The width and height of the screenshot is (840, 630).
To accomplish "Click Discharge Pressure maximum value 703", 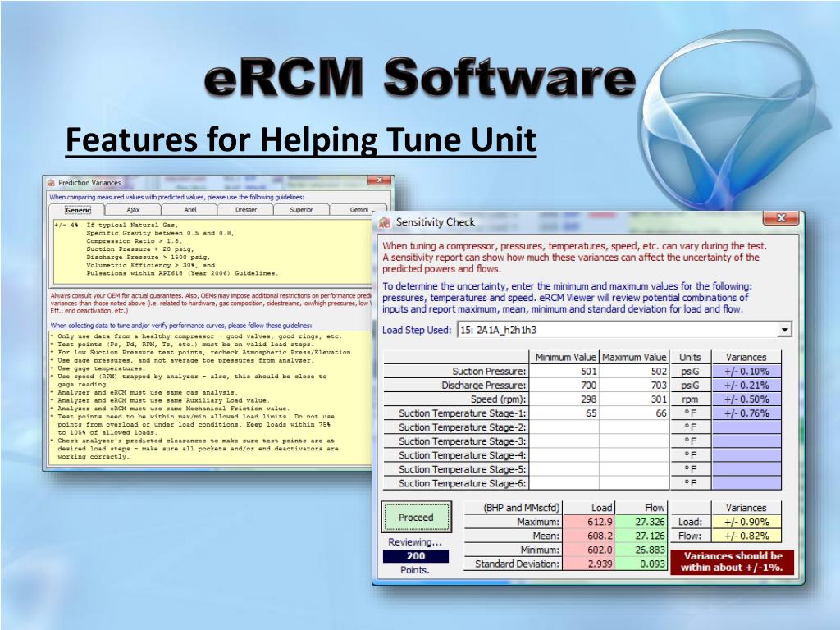I will coord(634,386).
